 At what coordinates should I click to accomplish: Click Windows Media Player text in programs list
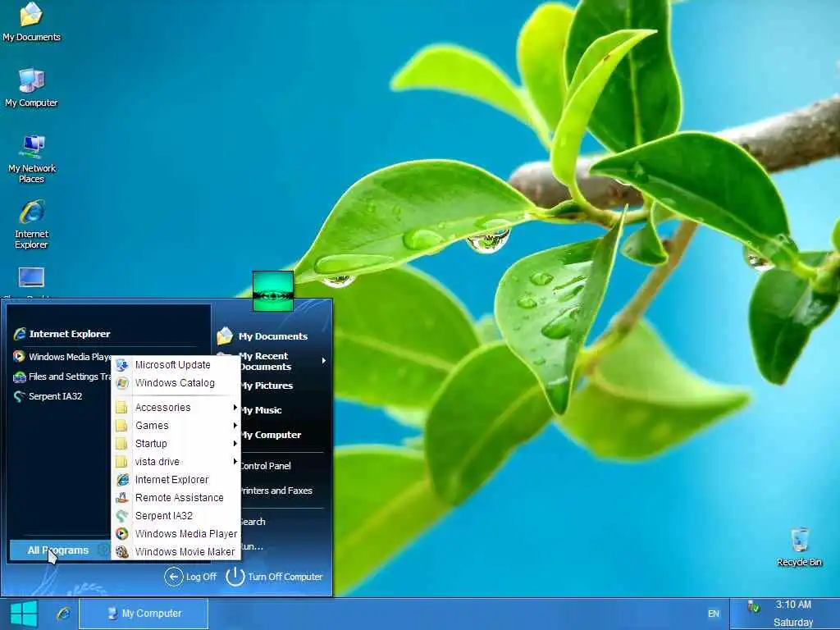tap(186, 533)
